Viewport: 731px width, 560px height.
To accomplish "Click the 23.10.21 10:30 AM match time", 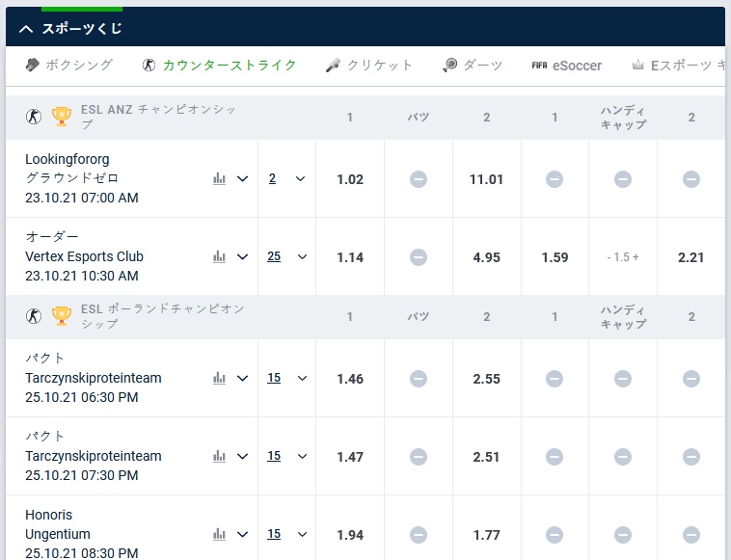I will [82, 276].
